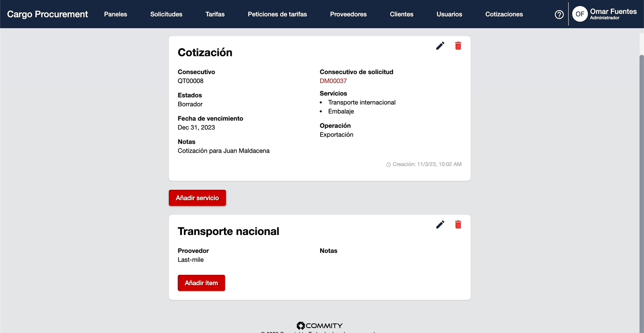Open Cotizaciones from the top menu
This screenshot has width=644, height=333.
pos(504,14)
